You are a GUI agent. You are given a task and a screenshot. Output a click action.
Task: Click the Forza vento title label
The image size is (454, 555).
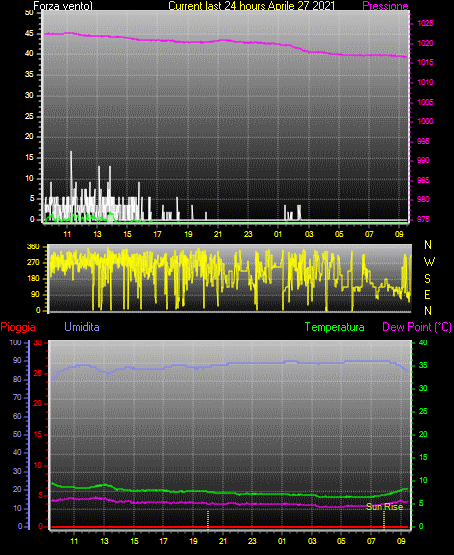click(x=63, y=6)
